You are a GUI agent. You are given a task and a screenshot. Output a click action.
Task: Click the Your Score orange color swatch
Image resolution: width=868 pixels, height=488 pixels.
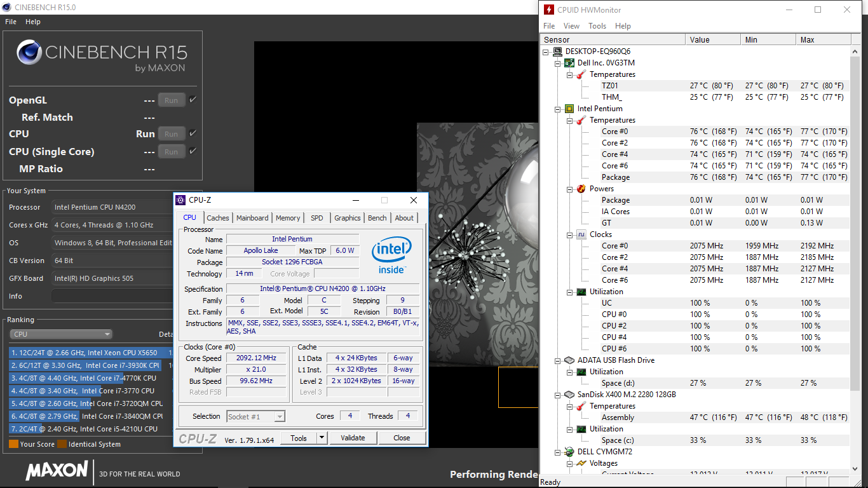click(x=13, y=444)
